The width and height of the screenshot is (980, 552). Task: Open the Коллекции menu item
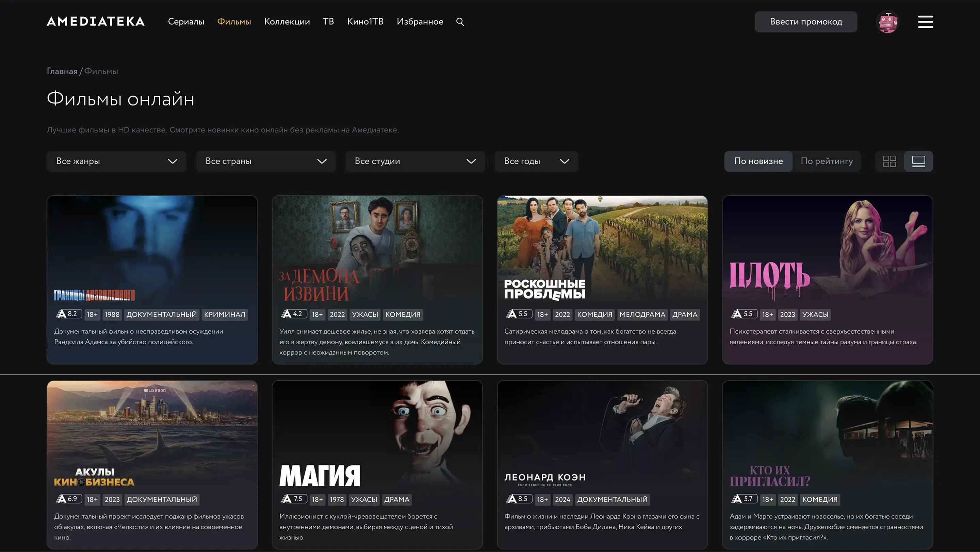pyautogui.click(x=287, y=22)
